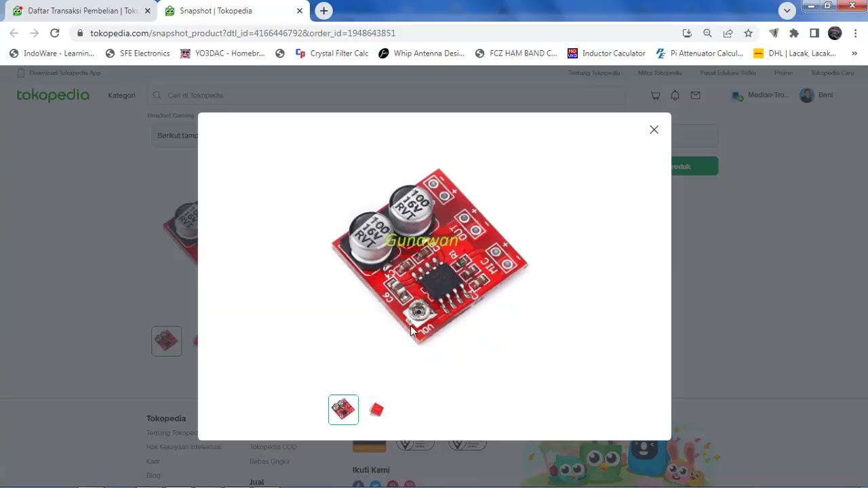Open the notifications bell icon

tap(675, 96)
